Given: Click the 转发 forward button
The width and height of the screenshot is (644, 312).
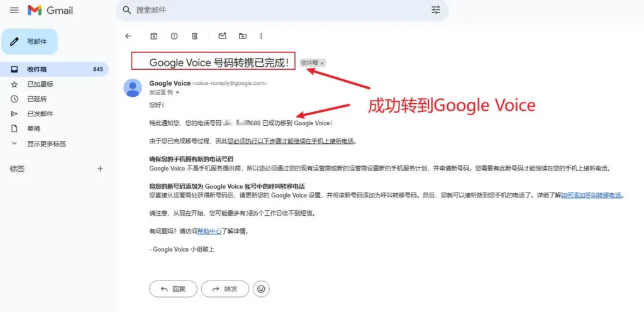Looking at the screenshot, I should pos(225,289).
